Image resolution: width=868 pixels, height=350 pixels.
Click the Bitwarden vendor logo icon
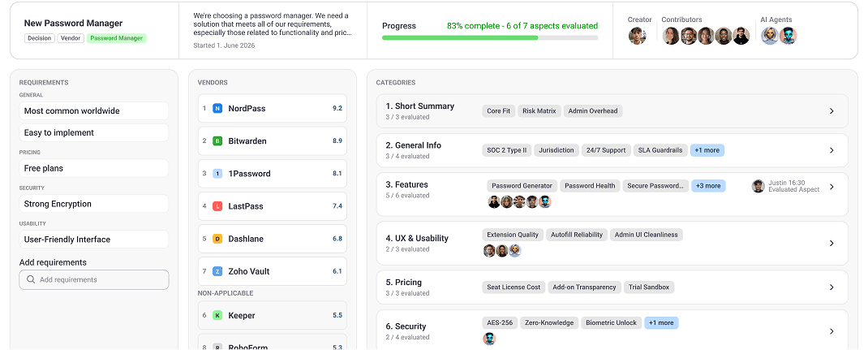(x=217, y=141)
